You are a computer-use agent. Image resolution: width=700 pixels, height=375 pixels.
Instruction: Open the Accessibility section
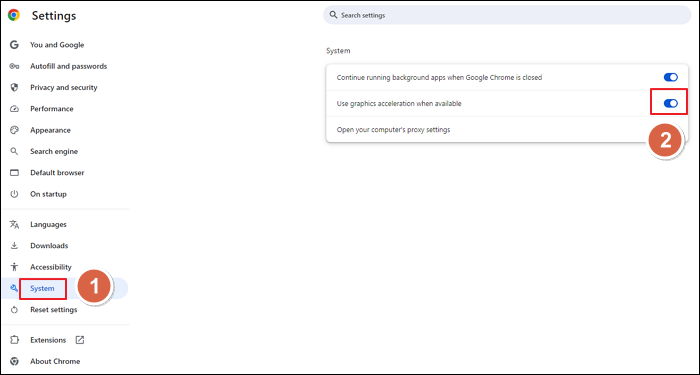51,267
